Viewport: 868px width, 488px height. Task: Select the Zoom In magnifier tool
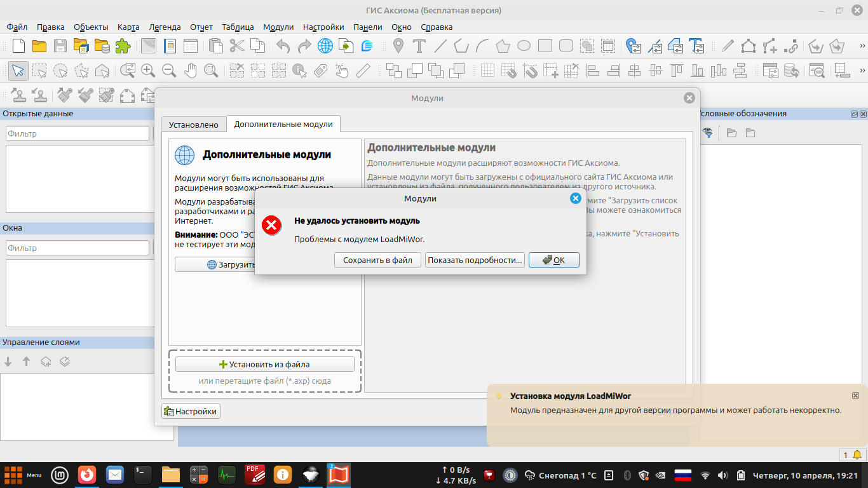(148, 71)
